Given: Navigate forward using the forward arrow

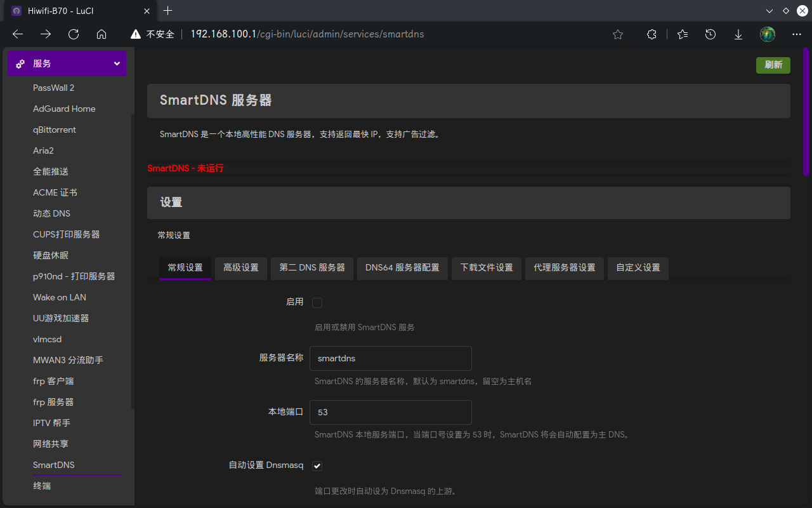Looking at the screenshot, I should (45, 34).
